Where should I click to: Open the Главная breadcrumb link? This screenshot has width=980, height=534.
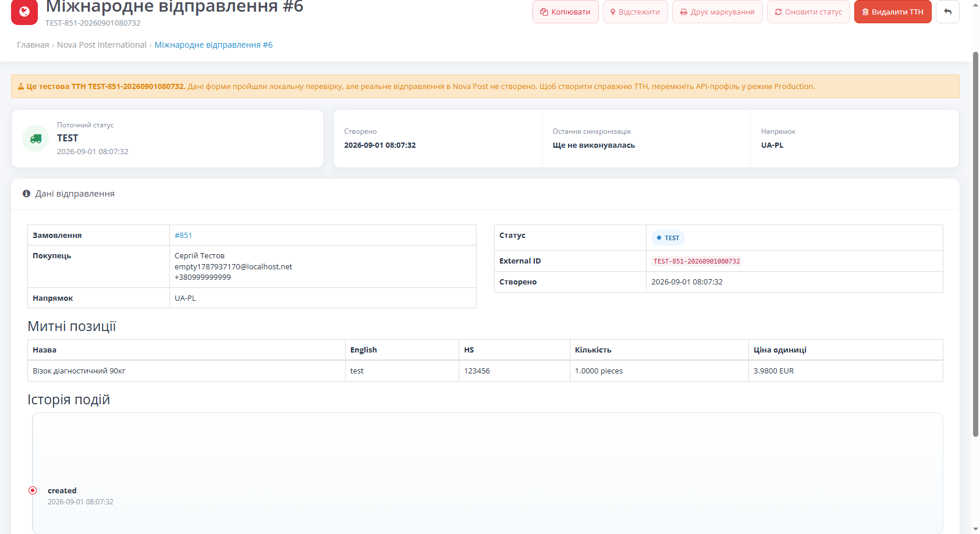pos(33,45)
